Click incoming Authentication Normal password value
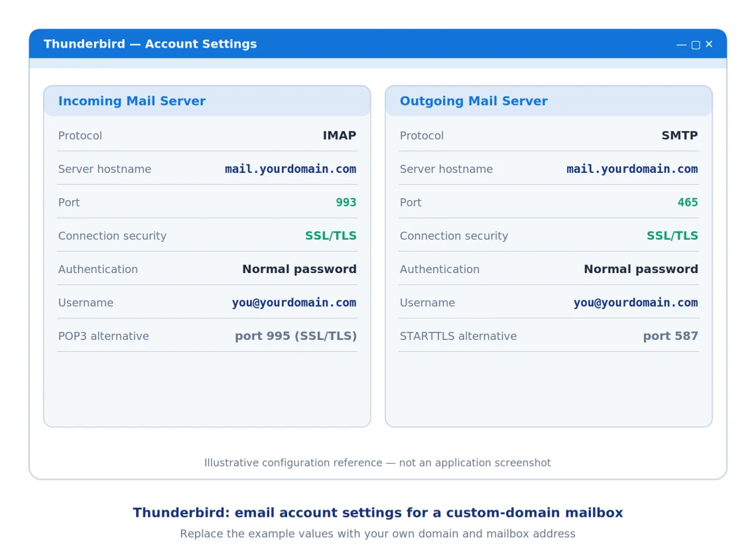Screen dimensions: 756x552 299,269
